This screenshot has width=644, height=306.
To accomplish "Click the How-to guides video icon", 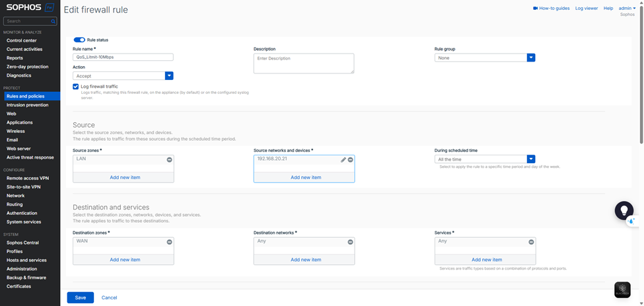I will [535, 9].
